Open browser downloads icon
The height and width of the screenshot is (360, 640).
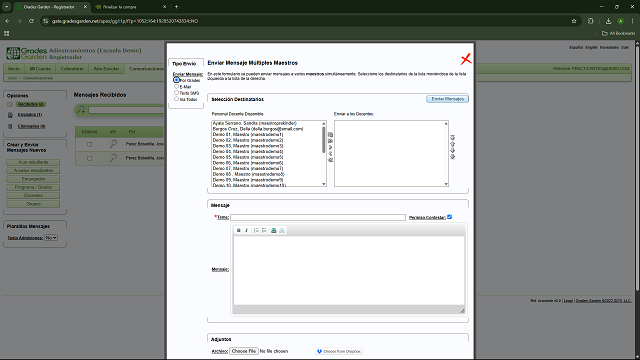click(608, 21)
